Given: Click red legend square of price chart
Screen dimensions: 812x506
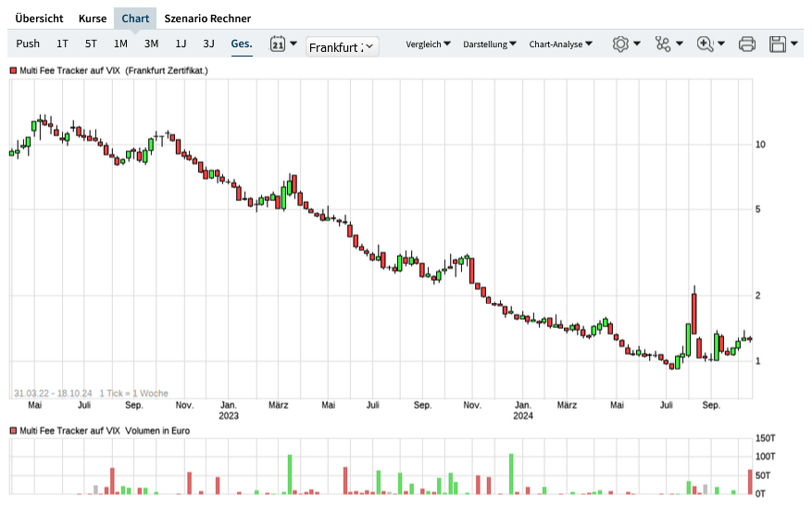Looking at the screenshot, I should coord(14,70).
